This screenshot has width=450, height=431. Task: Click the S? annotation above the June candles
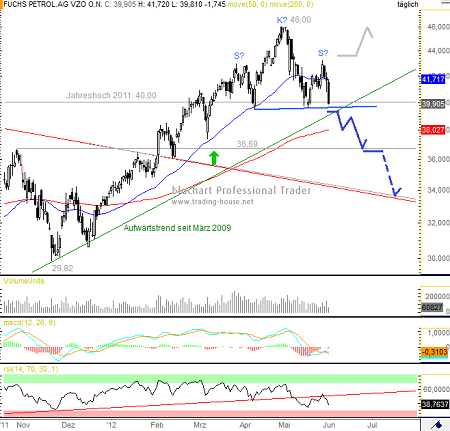click(323, 53)
